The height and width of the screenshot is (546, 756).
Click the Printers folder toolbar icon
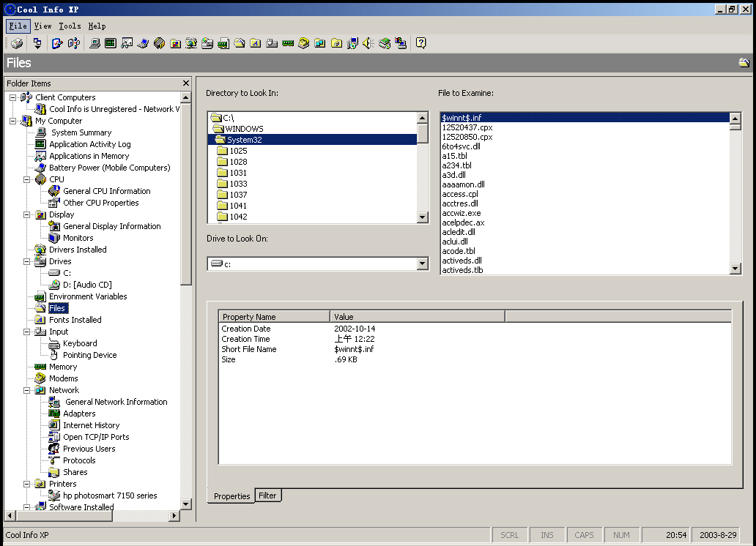coord(336,43)
